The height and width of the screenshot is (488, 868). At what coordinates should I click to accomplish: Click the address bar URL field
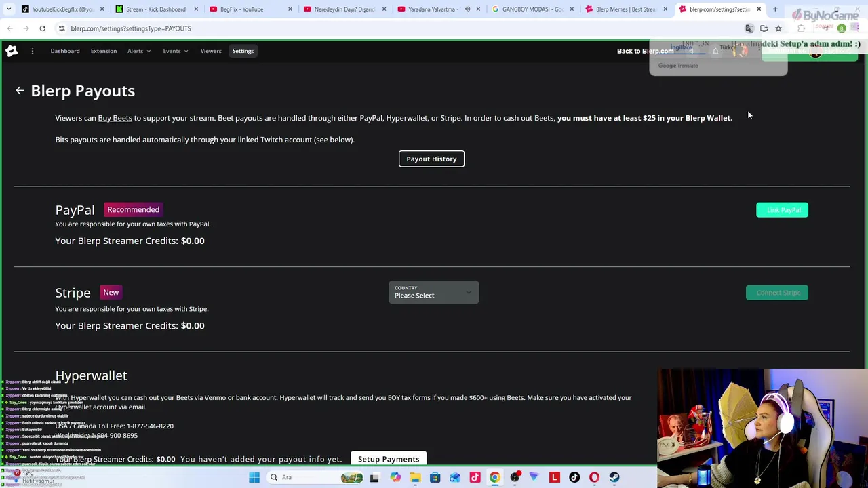point(400,28)
